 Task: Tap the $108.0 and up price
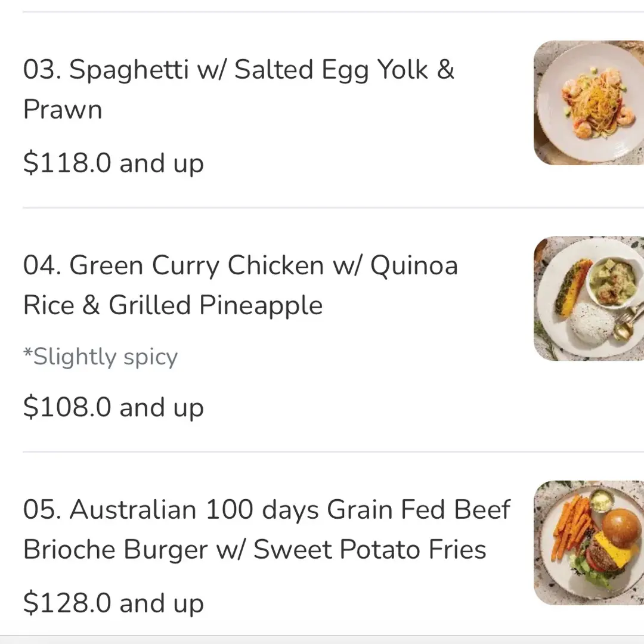113,408
